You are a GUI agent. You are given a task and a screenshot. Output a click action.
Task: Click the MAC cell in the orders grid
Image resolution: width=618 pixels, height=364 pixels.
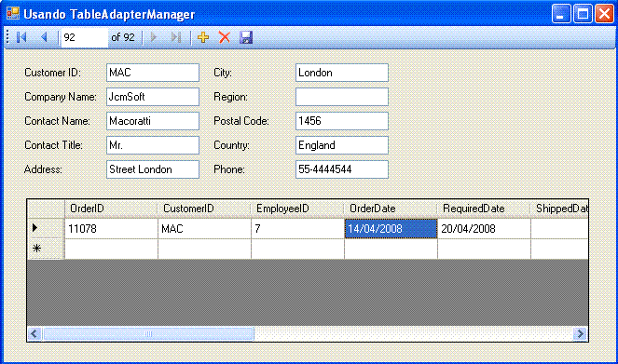(204, 229)
